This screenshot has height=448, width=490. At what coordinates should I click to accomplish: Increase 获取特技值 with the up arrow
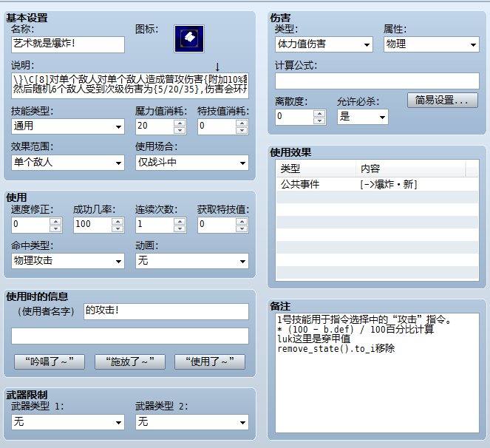coord(242,221)
